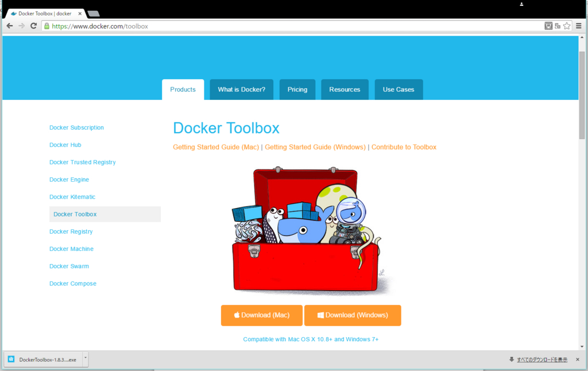Screen dimensions: 588x371
Task: Click the Mac OS X compatibility text
Action: pyautogui.click(x=311, y=339)
